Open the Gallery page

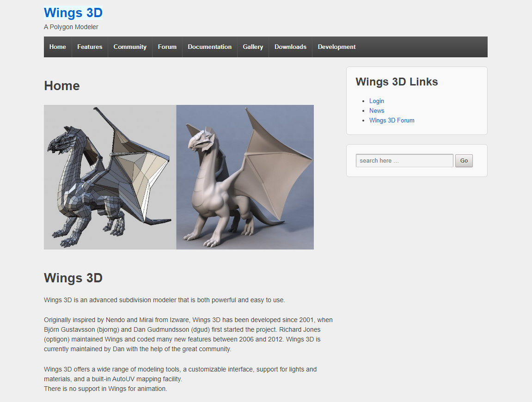[253, 47]
